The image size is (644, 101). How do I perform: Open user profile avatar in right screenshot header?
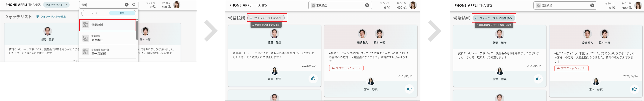638,5
